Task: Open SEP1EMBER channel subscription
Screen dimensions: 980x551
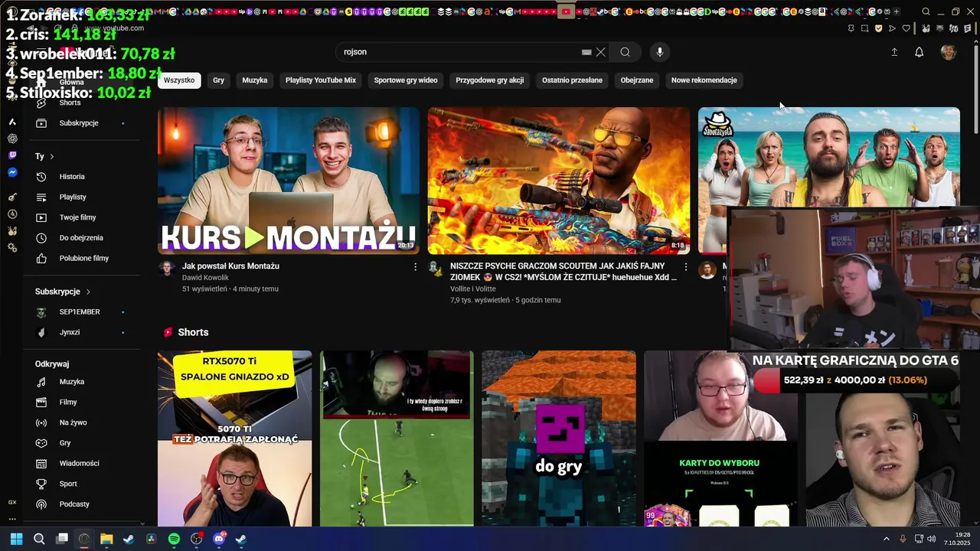Action: pos(82,312)
